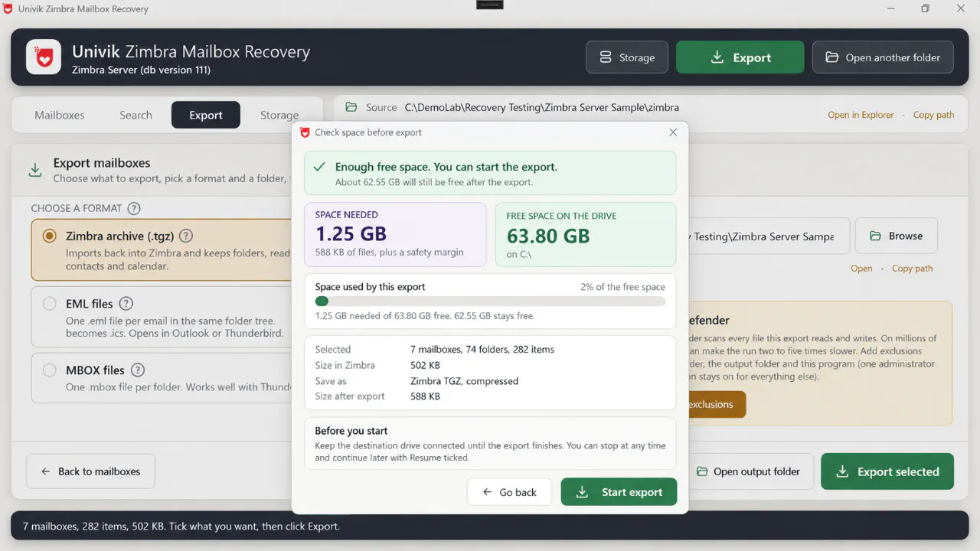Close the Check space before export dialog
Viewport: 980px width, 551px height.
tap(673, 132)
